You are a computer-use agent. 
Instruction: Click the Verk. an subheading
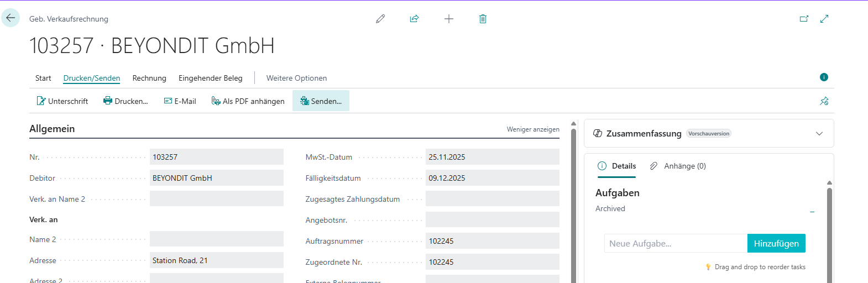point(44,219)
